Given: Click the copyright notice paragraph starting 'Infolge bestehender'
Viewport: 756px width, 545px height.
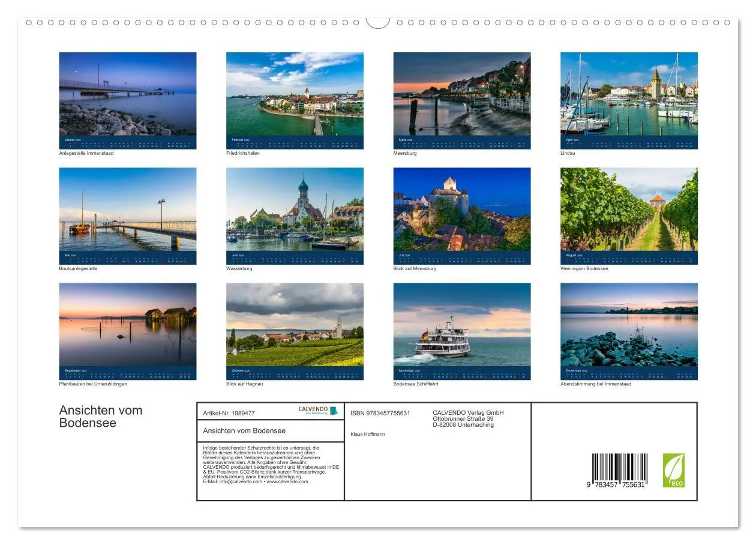Looking at the screenshot, I should tap(271, 465).
